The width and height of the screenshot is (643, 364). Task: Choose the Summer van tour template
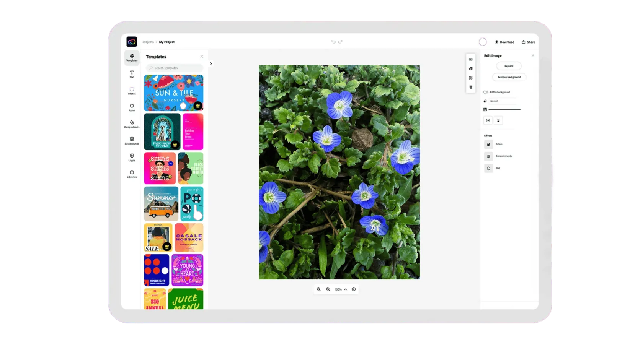(161, 204)
